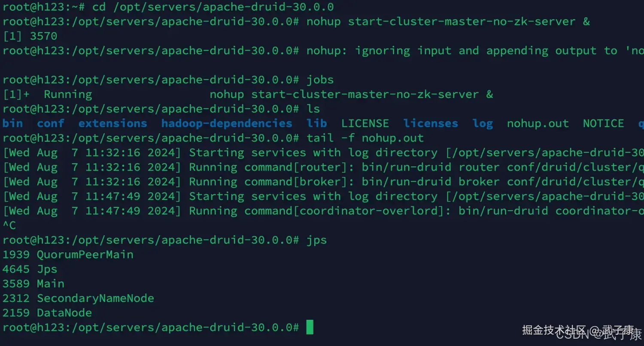644x346 pixels.
Task: Click nohup.out in the ls listing
Action: tap(538, 123)
